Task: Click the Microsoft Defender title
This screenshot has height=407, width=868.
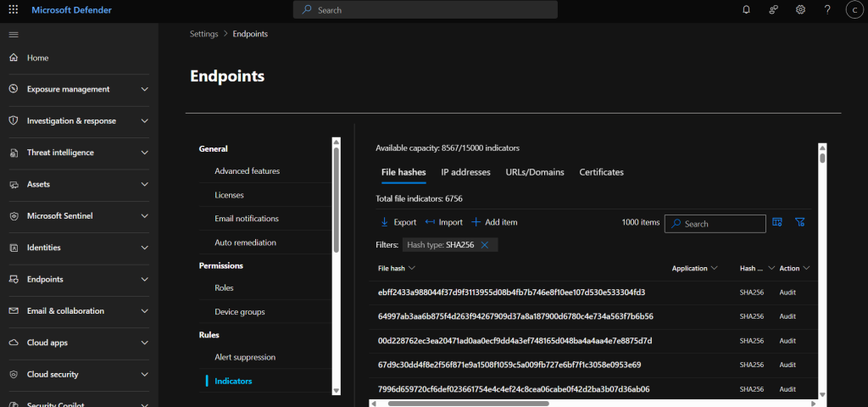Action: tap(71, 10)
